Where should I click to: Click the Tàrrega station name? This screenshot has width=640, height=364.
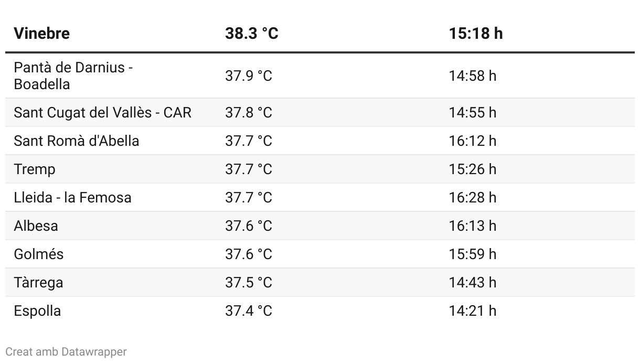click(38, 282)
